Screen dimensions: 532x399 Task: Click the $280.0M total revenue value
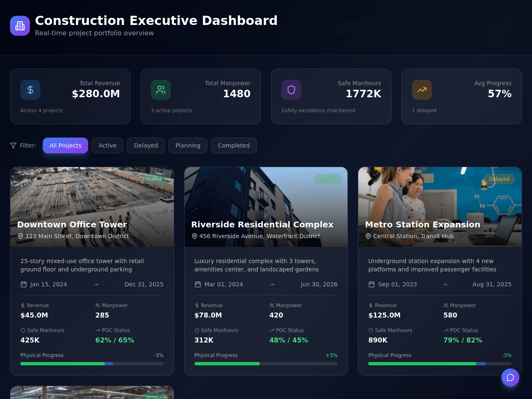(96, 94)
